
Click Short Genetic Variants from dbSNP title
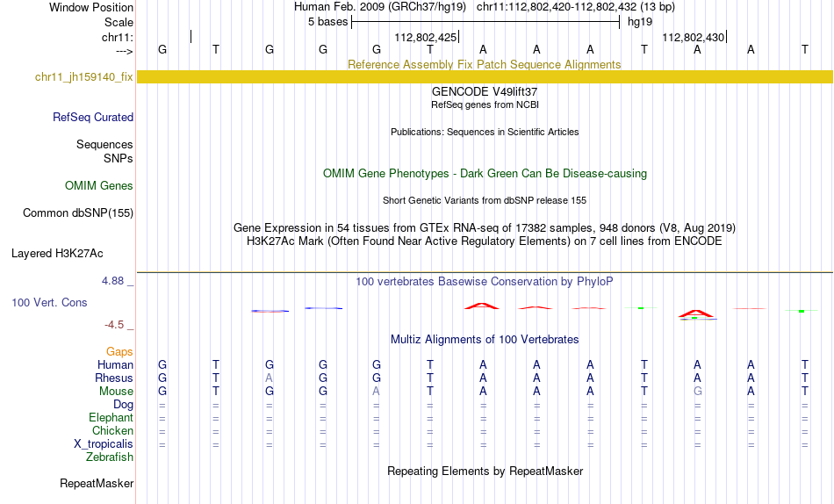click(x=485, y=201)
